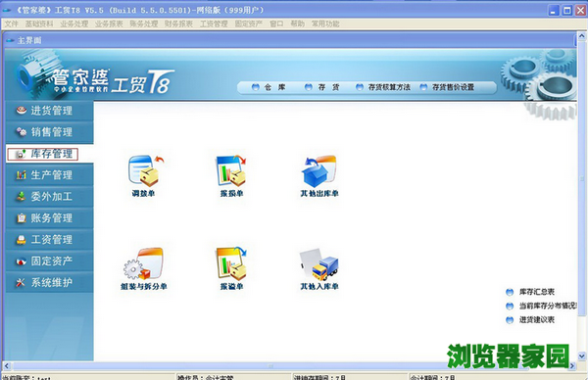The width and height of the screenshot is (588, 380).
Task: Click the 销售管理 sidebar icon
Action: [21, 132]
